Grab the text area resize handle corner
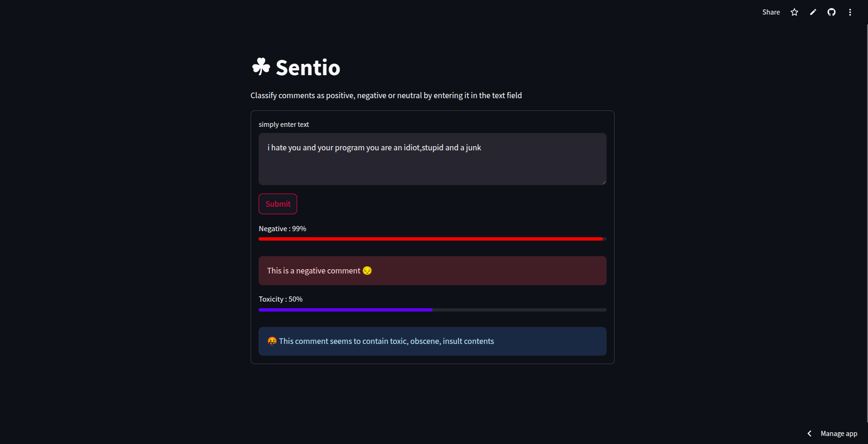This screenshot has height=444, width=868. click(x=604, y=182)
